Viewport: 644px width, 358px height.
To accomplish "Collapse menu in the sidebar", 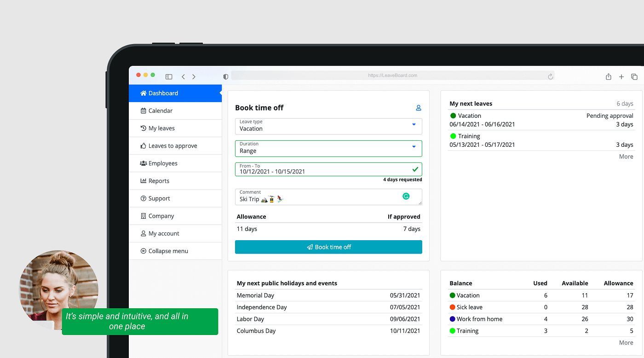I will [168, 251].
